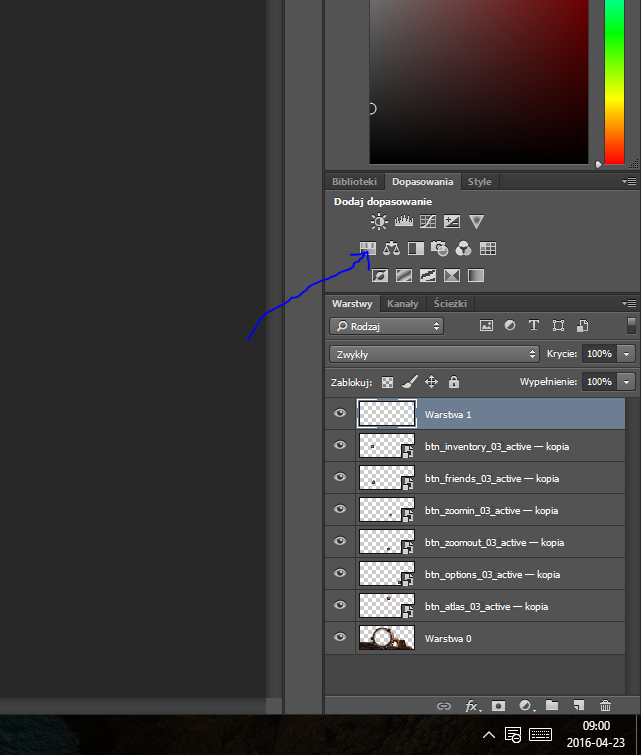Add a layer mask

(x=498, y=706)
